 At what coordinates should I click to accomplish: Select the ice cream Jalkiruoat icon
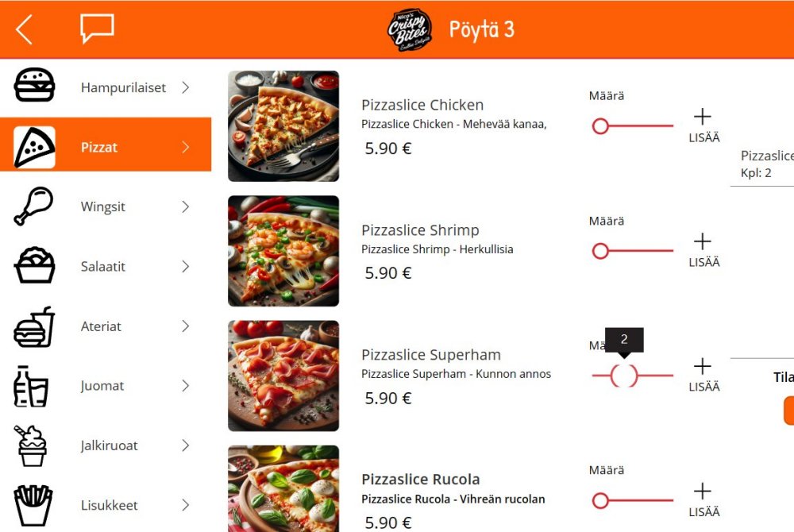pos(32,445)
